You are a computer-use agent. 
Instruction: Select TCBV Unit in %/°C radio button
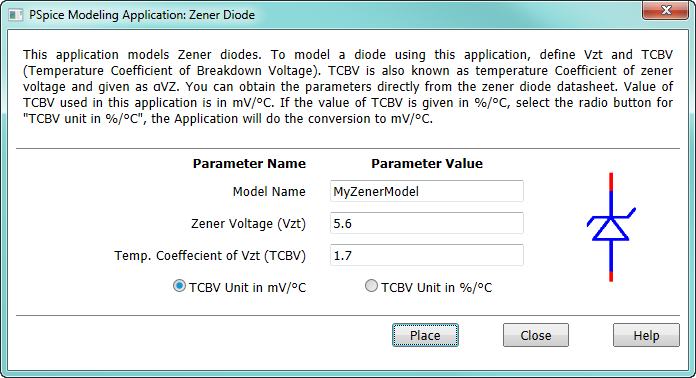371,286
